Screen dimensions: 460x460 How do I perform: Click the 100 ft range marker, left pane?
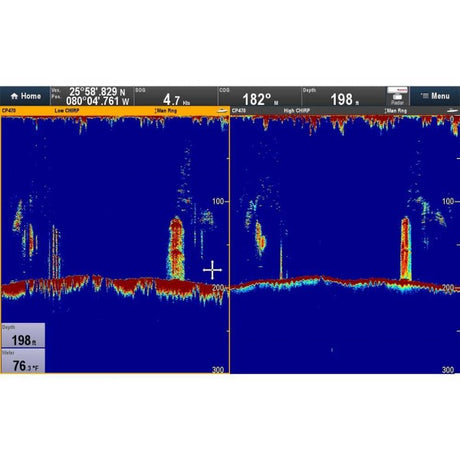[x=218, y=201]
